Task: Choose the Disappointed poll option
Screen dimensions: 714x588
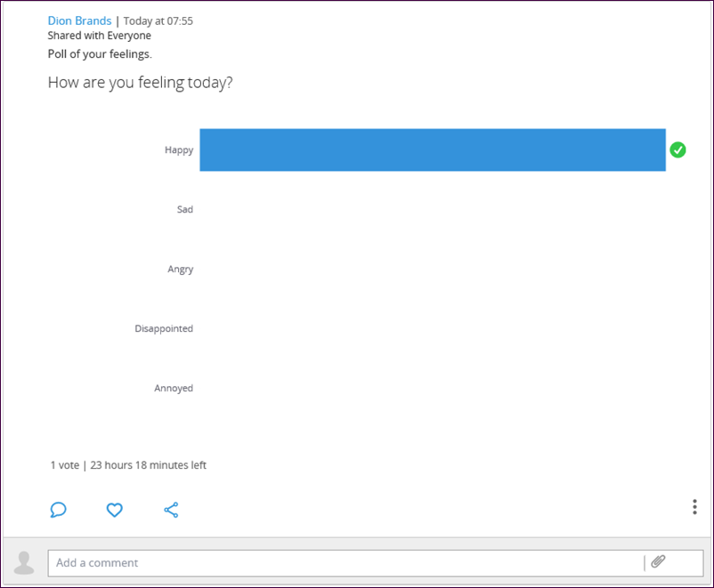Action: tap(164, 328)
